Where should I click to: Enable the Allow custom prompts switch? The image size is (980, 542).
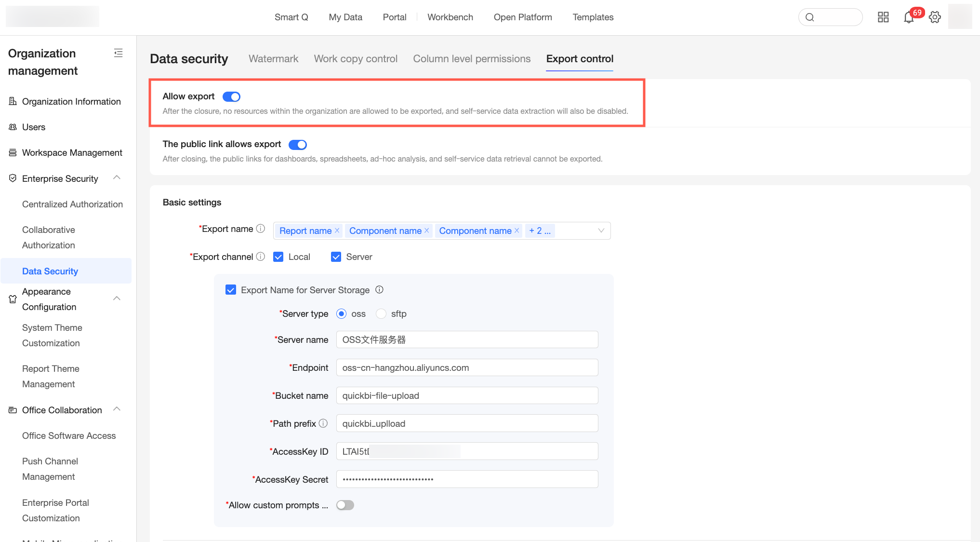tap(345, 505)
